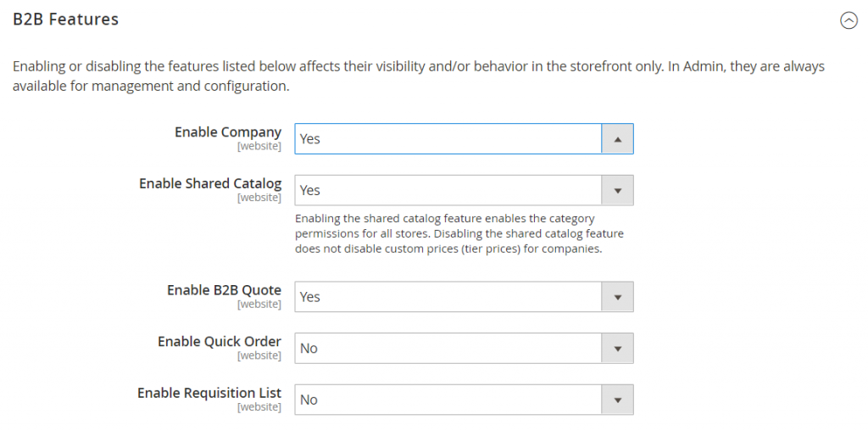Click the shared catalog help note text
Screen dimensions: 868x431
point(459,234)
